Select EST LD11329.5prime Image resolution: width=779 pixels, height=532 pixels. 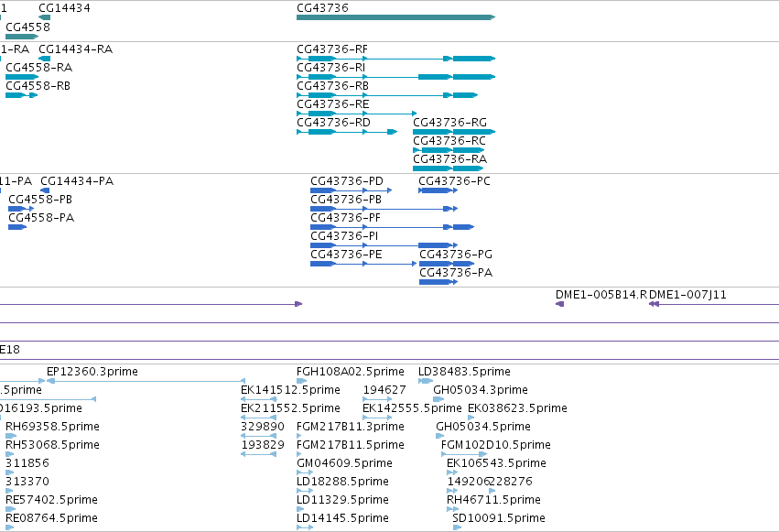pos(300,510)
